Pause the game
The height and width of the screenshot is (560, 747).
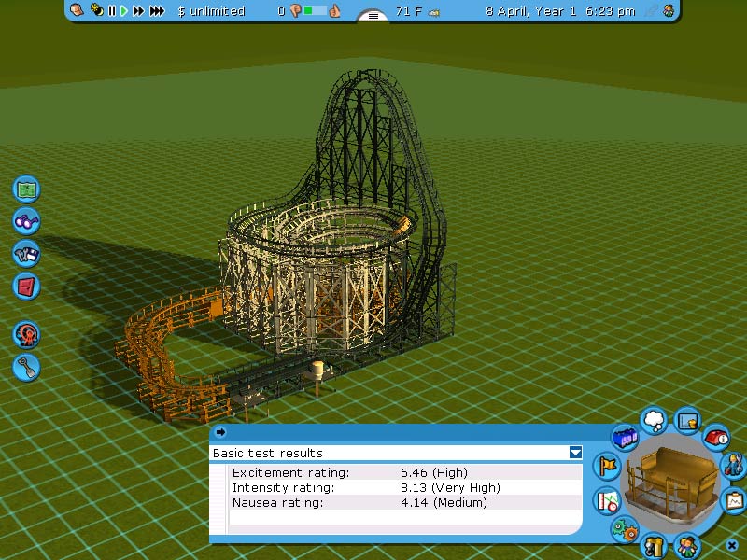pyautogui.click(x=112, y=10)
